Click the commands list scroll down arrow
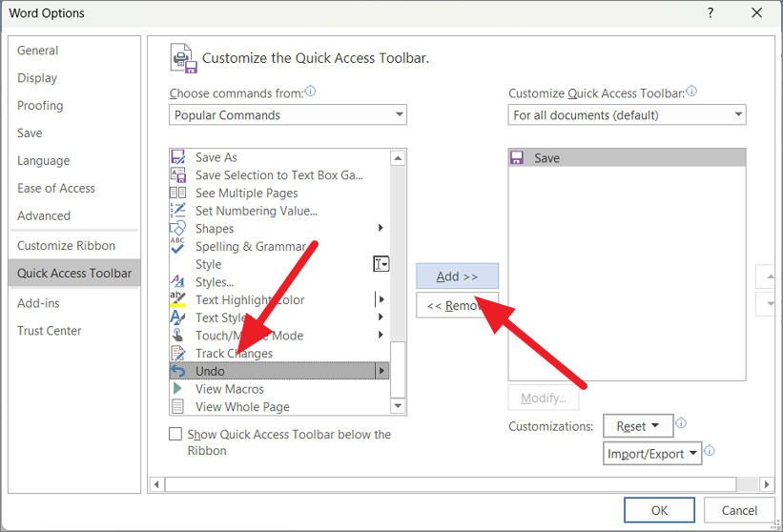 [x=399, y=407]
